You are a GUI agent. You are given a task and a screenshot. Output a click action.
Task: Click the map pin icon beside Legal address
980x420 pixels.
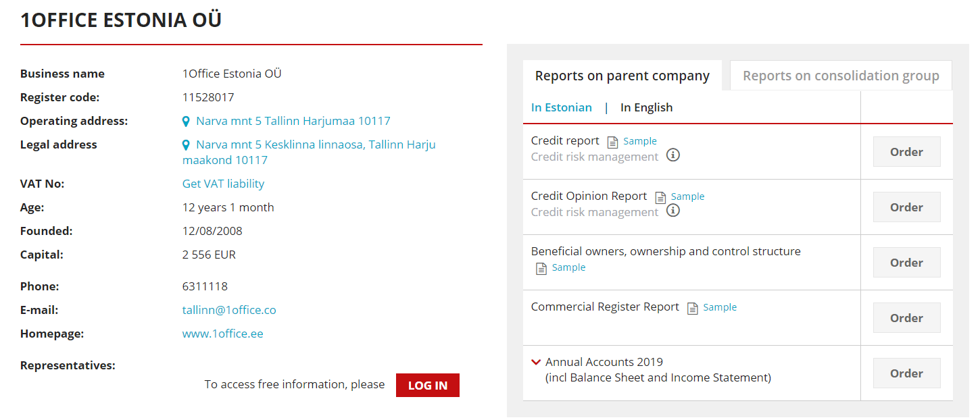(187, 145)
